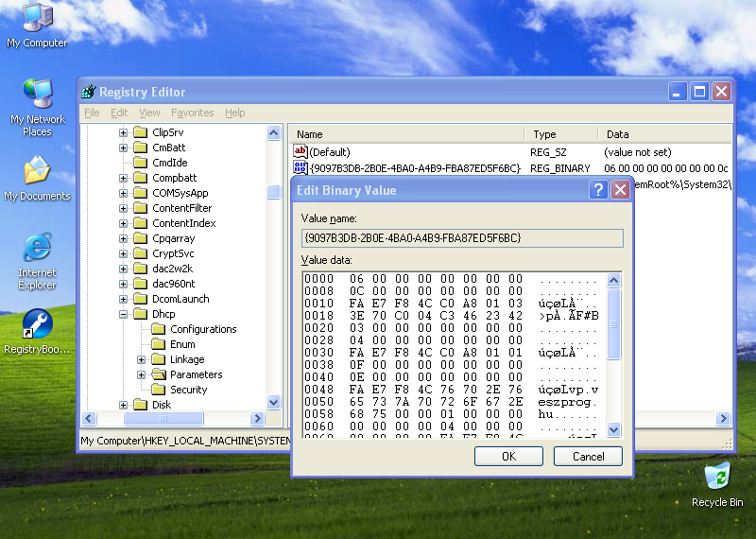Expand the dac960nt tree node
The image size is (756, 539).
point(124,284)
